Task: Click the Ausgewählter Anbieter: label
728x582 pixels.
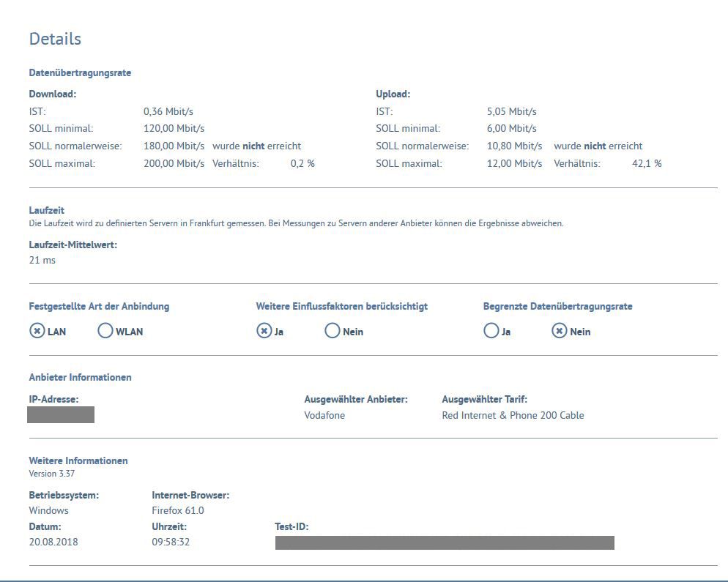Action: 356,399
